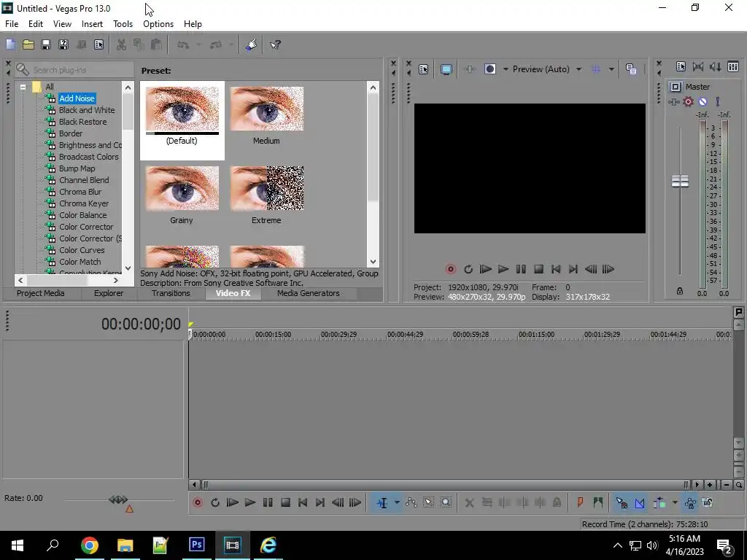This screenshot has height=560, width=747.
Task: Click the record button in preview transport
Action: pyautogui.click(x=450, y=269)
